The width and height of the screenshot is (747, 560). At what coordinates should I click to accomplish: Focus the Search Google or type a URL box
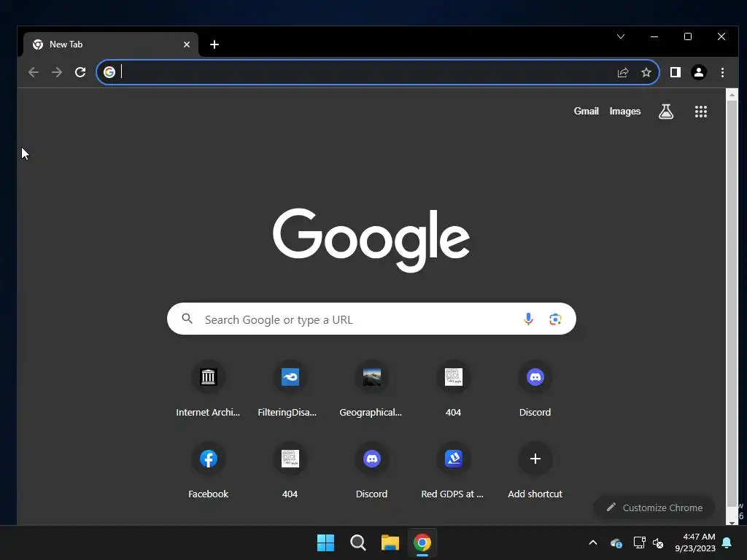point(371,319)
